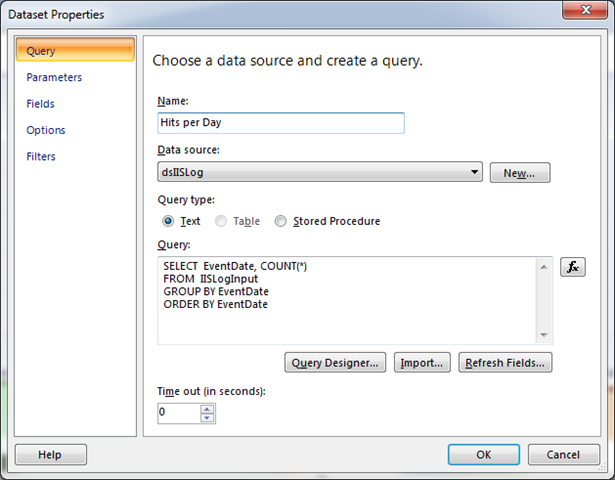Click the Time out value field

[x=179, y=413]
